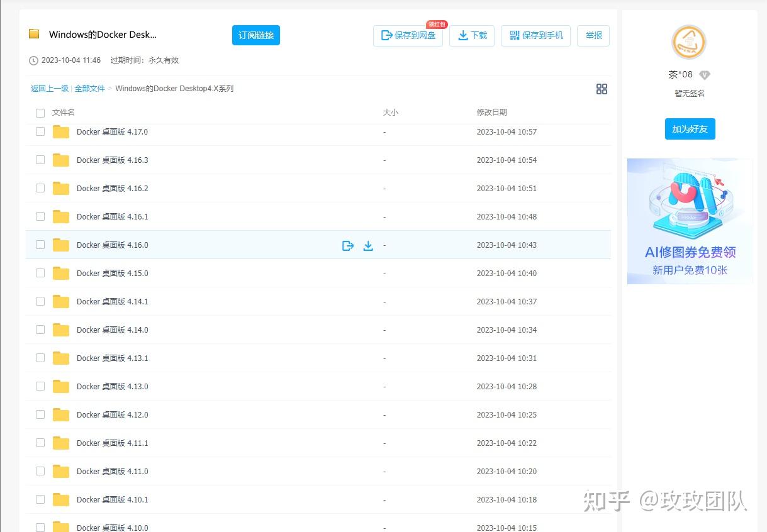Click breadcrumb Windows的Docker Desktop4.X系列
This screenshot has width=767, height=532.
tap(174, 89)
